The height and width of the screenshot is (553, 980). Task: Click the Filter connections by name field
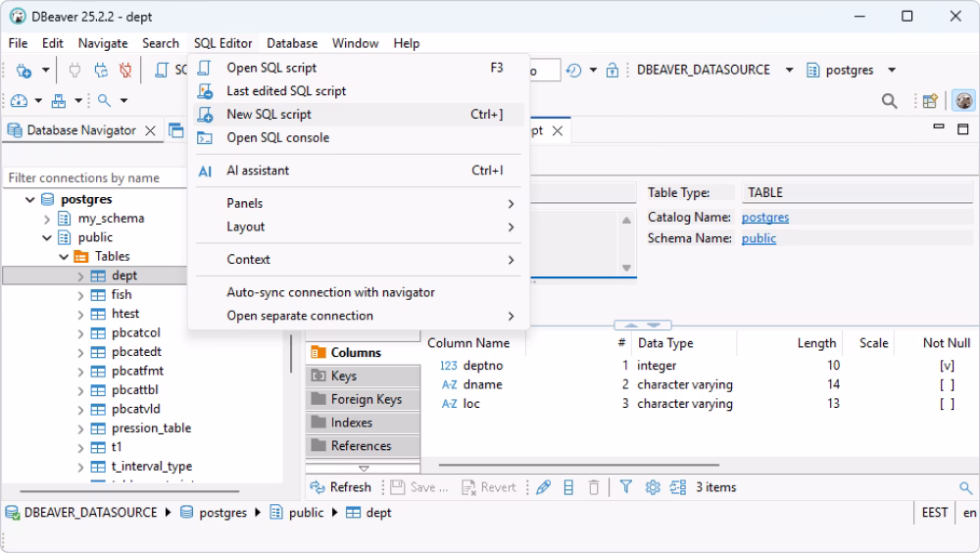(95, 178)
